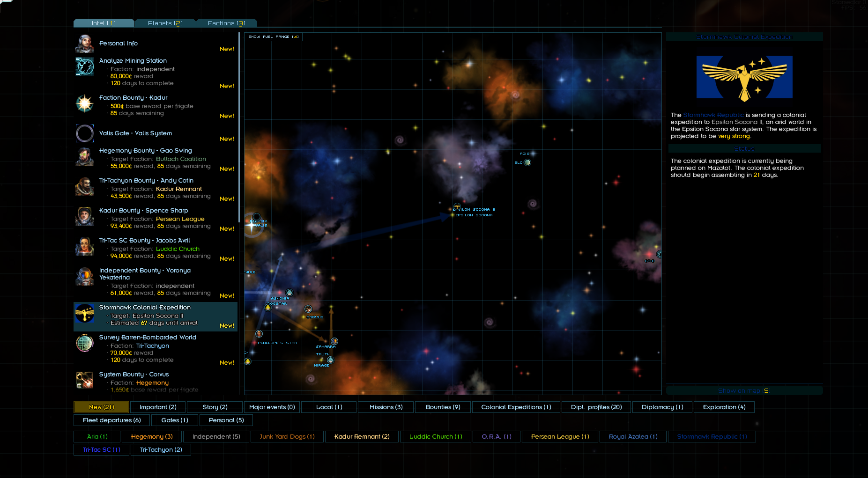868x478 pixels.
Task: Select the Survey Barren-Bombarded World globe icon
Action: pyautogui.click(x=85, y=344)
